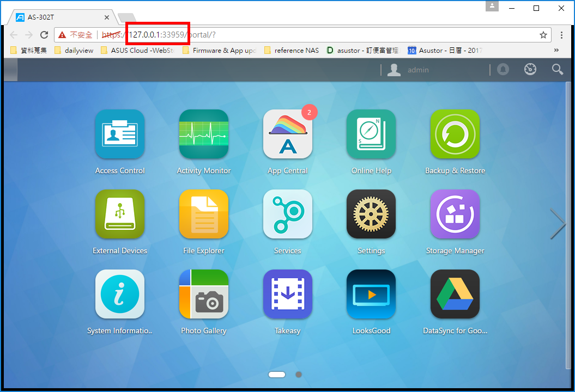Open the Online Help app
Screen dimensions: 575x392
pyautogui.click(x=371, y=134)
